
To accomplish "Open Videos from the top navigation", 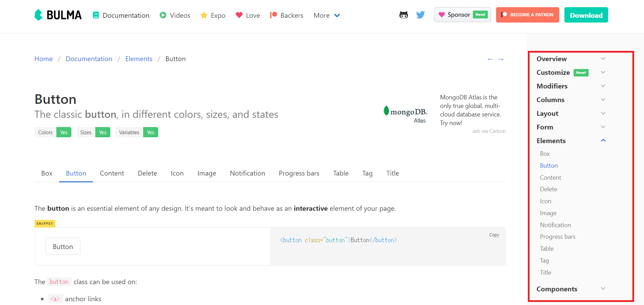I will (175, 15).
